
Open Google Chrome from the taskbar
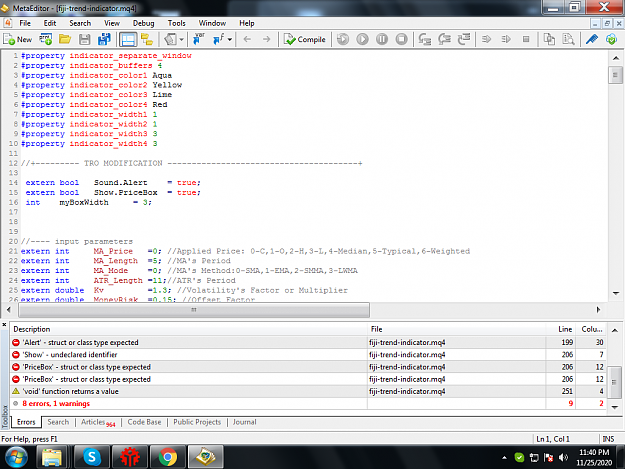168,457
